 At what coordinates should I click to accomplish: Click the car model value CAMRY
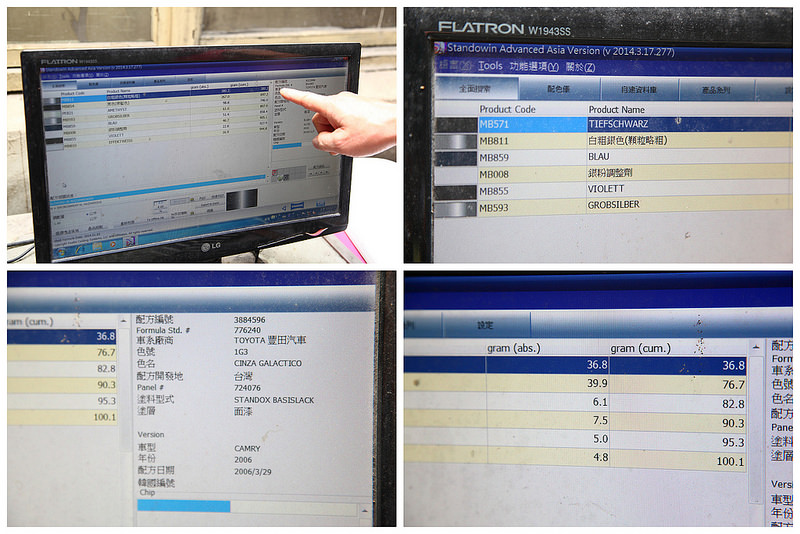tap(247, 448)
